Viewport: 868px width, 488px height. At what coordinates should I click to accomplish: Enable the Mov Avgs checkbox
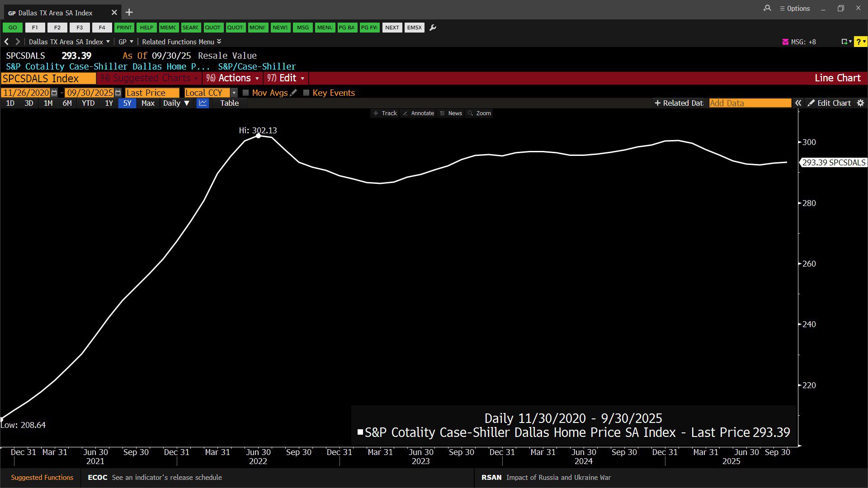[x=246, y=93]
